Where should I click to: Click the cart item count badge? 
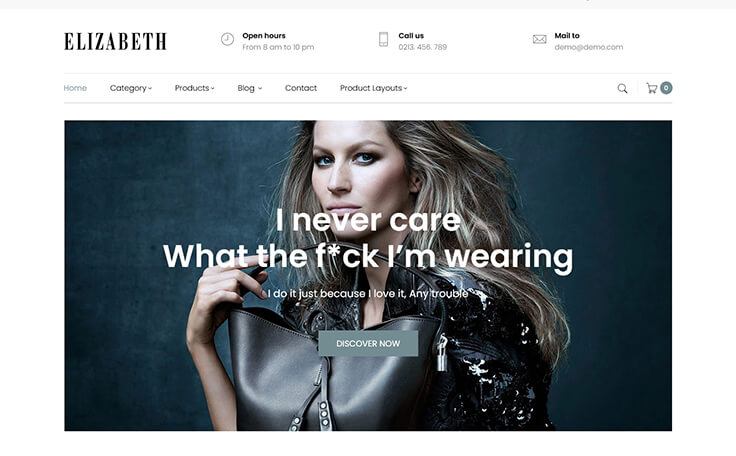[666, 88]
